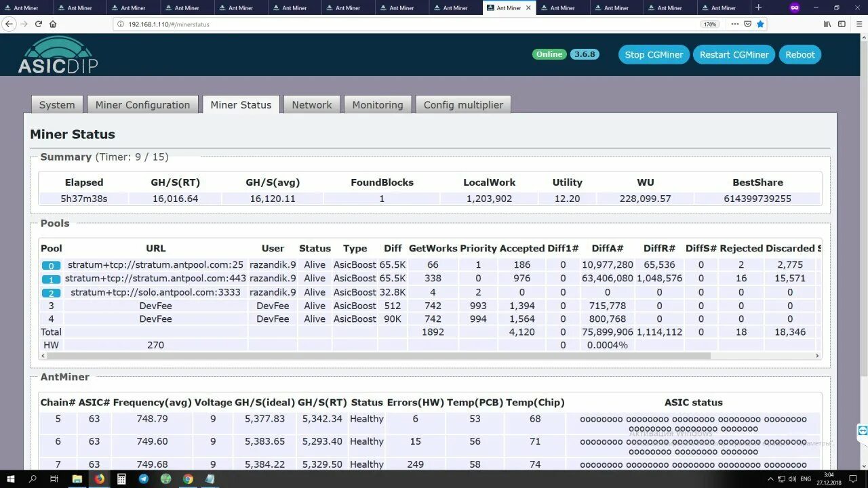The height and width of the screenshot is (488, 868).
Task: Select pool 2 badge
Action: pyautogui.click(x=51, y=293)
